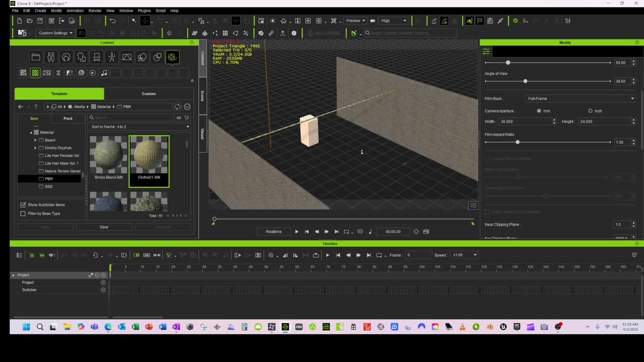This screenshot has height=362, width=644.
Task: Select the Move object tool
Action: [145, 21]
